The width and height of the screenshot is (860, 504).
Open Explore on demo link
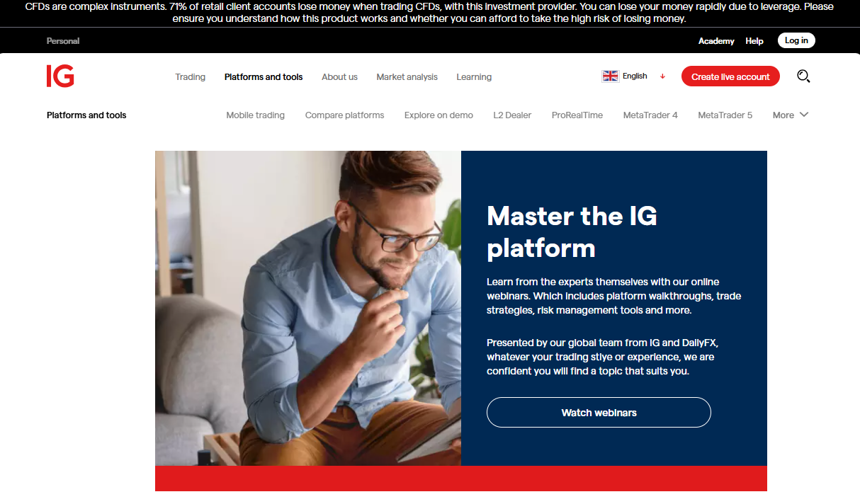click(439, 115)
